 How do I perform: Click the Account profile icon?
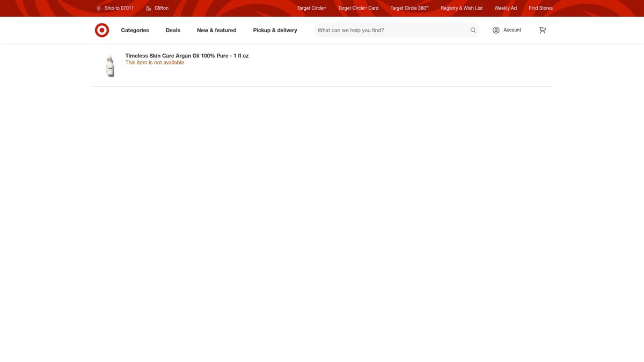(496, 30)
